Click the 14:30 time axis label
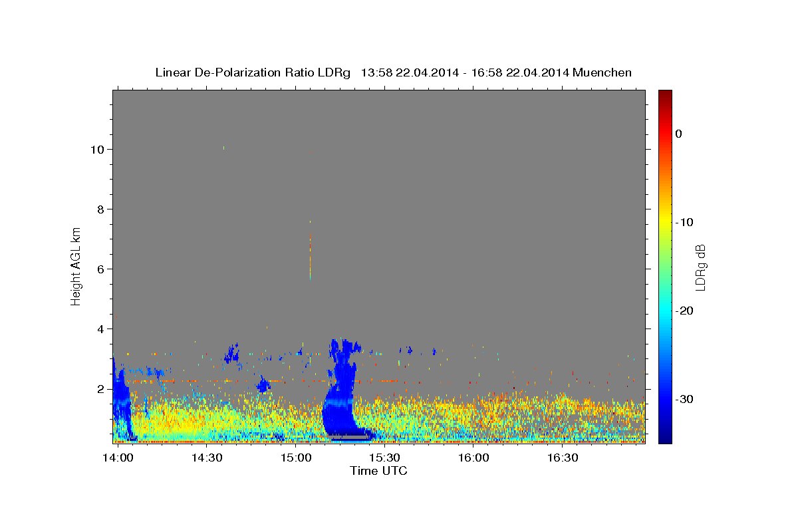The height and width of the screenshot is (532, 798). point(207,458)
